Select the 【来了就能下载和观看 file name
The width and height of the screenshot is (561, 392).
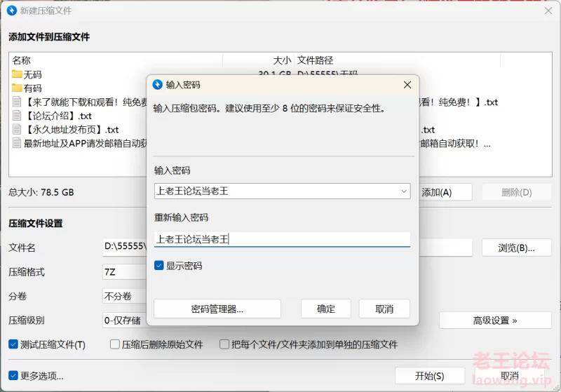[x=86, y=102]
